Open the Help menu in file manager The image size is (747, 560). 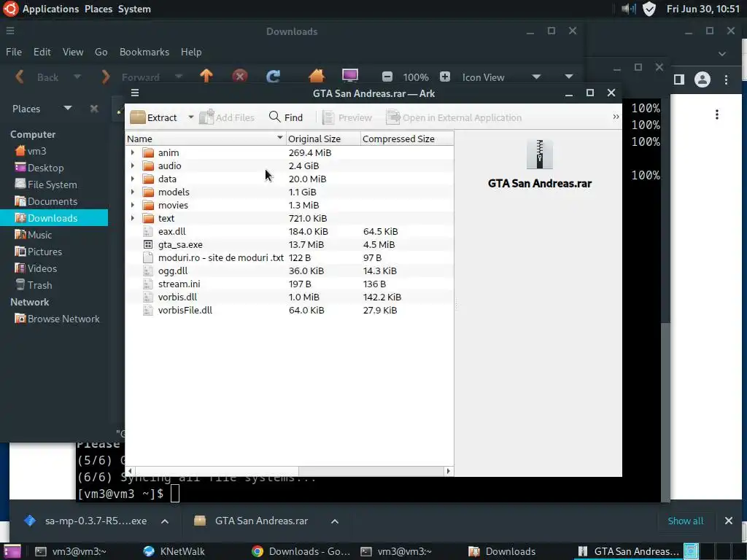(191, 52)
